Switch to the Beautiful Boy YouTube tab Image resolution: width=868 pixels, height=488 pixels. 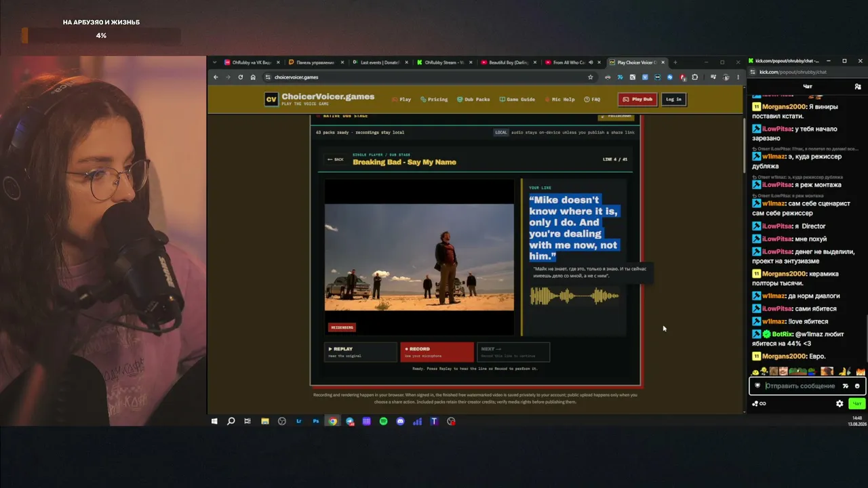click(507, 62)
